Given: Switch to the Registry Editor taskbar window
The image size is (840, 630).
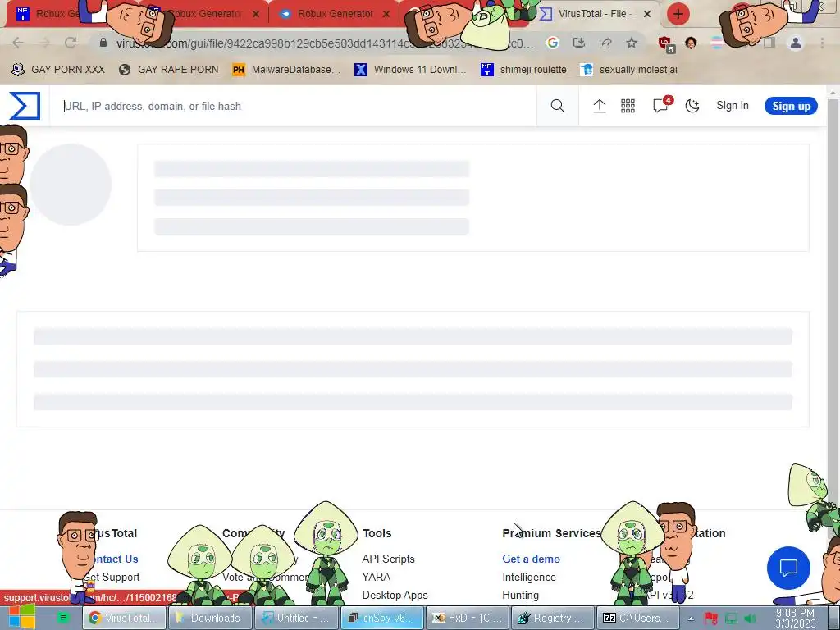Looking at the screenshot, I should pos(554,619).
